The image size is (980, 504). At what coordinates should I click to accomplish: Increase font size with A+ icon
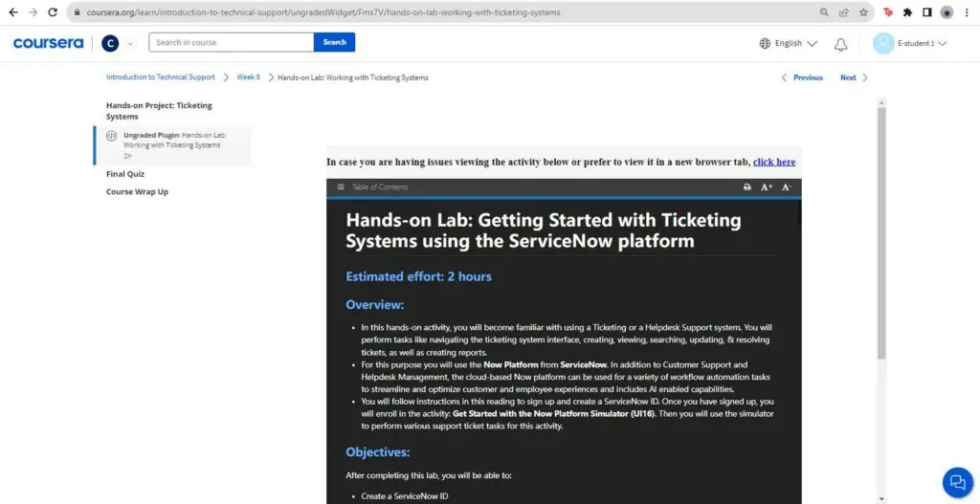[x=767, y=187]
